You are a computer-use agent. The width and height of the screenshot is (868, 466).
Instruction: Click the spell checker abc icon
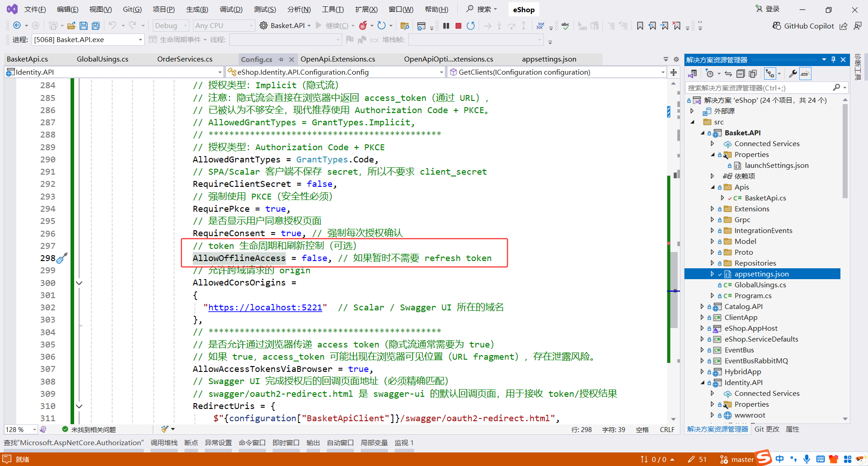click(565, 26)
